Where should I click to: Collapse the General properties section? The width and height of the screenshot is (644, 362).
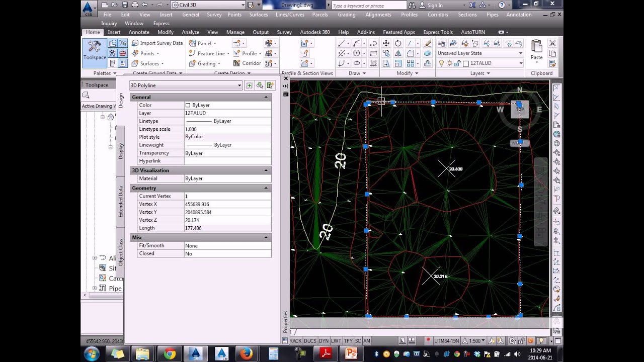[x=266, y=97]
